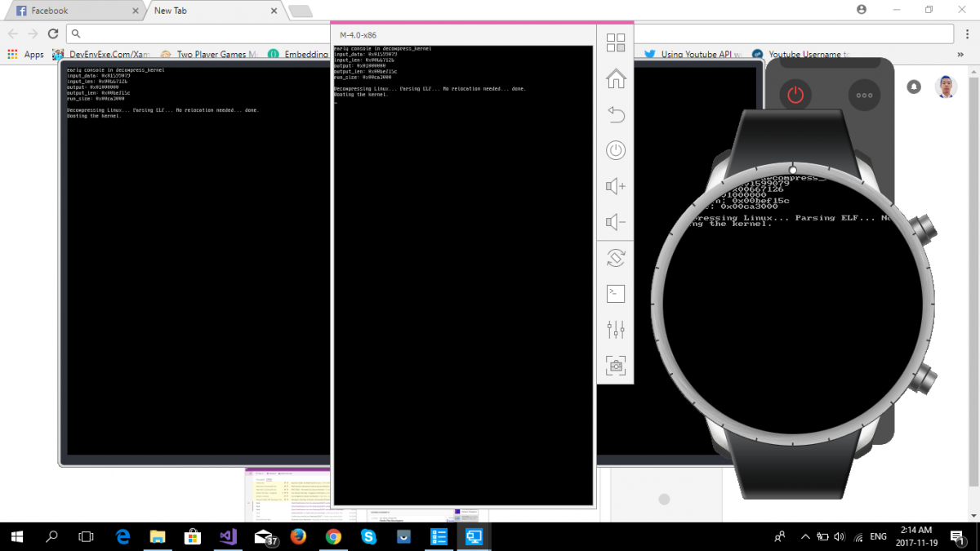Show hidden system tray icons
The width and height of the screenshot is (980, 551).
click(x=805, y=536)
